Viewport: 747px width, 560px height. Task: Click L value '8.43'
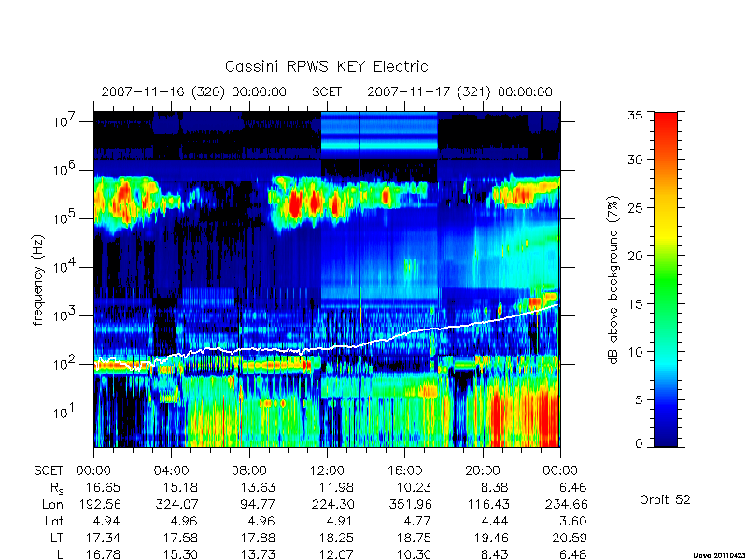tap(495, 554)
